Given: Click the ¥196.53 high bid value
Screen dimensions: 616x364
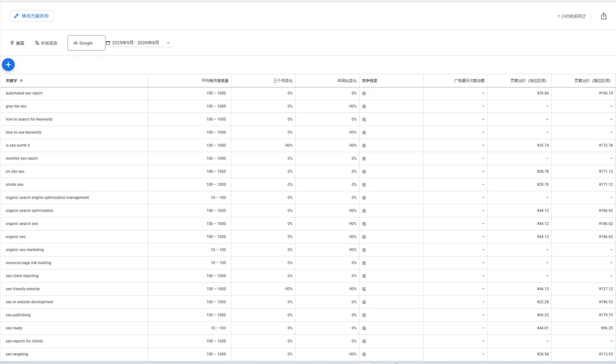Looking at the screenshot, I should (606, 302).
